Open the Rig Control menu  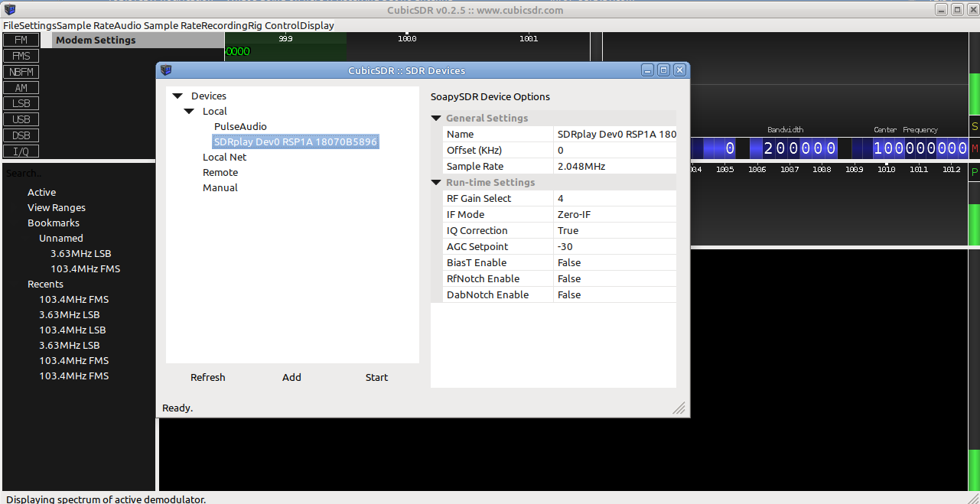click(273, 25)
